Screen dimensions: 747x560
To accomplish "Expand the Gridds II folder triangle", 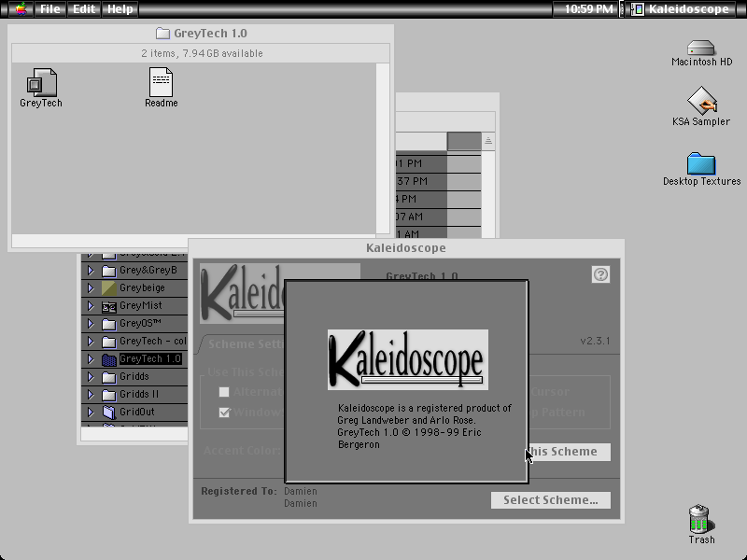I will tap(91, 395).
